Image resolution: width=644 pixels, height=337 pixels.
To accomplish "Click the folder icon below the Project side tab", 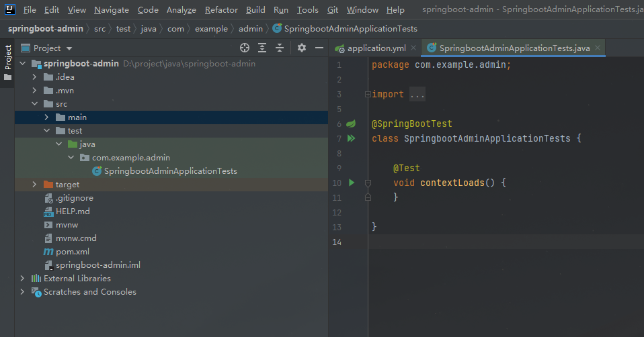I will click(x=8, y=77).
